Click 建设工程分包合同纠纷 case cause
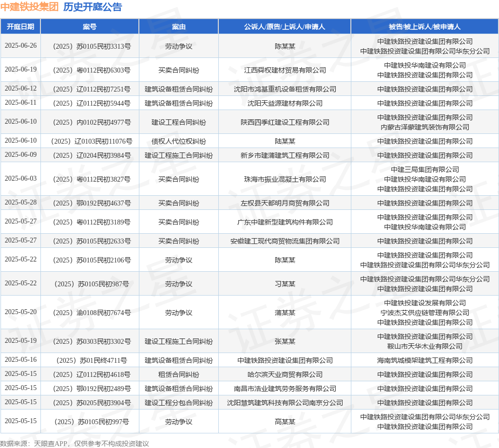 point(178,403)
